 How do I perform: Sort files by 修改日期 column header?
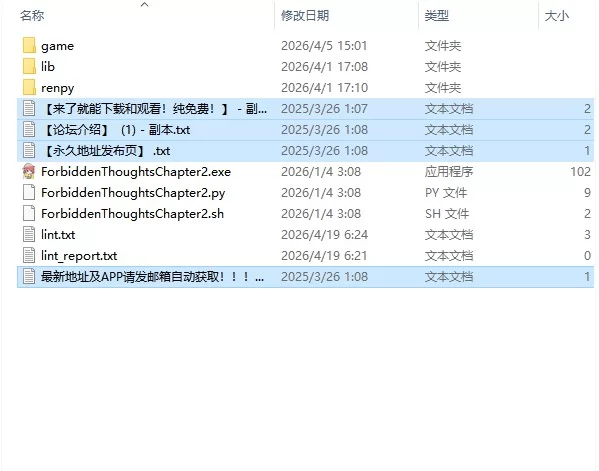(305, 16)
